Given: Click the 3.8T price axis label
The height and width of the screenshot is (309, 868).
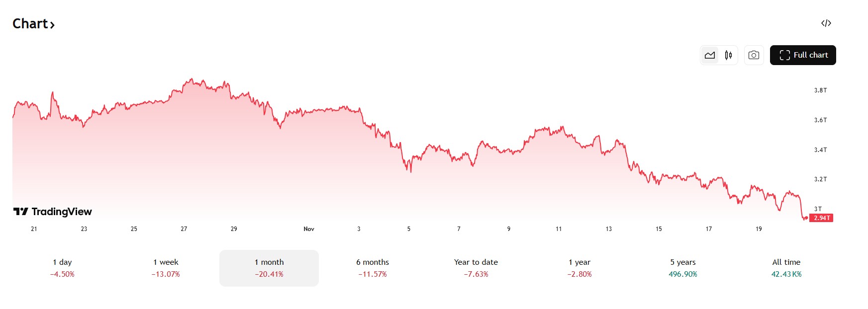Looking at the screenshot, I should click(820, 90).
